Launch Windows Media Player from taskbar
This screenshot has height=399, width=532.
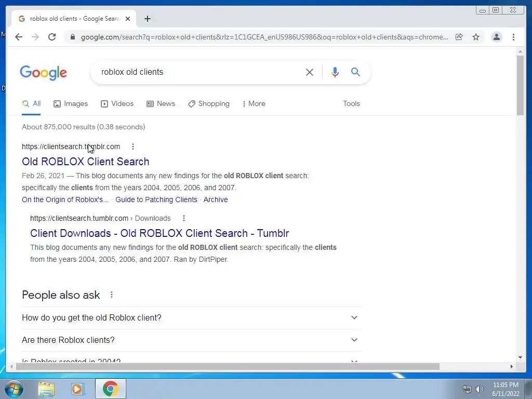click(78, 389)
